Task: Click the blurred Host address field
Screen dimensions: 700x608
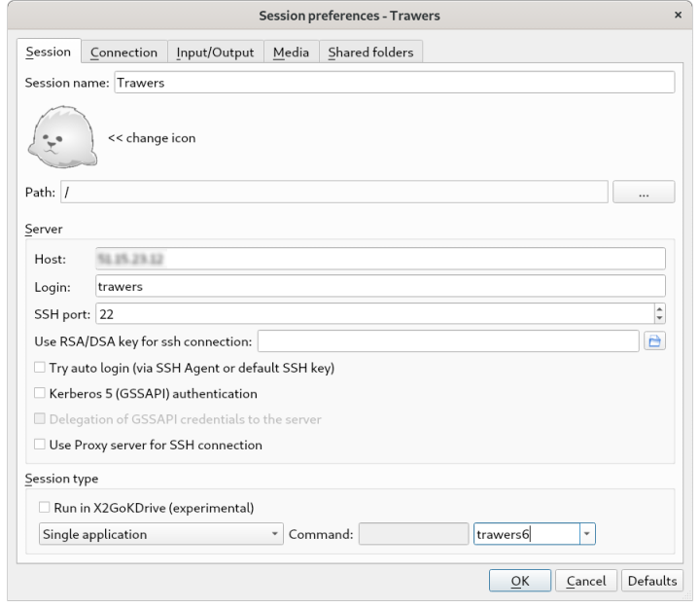Action: 380,259
